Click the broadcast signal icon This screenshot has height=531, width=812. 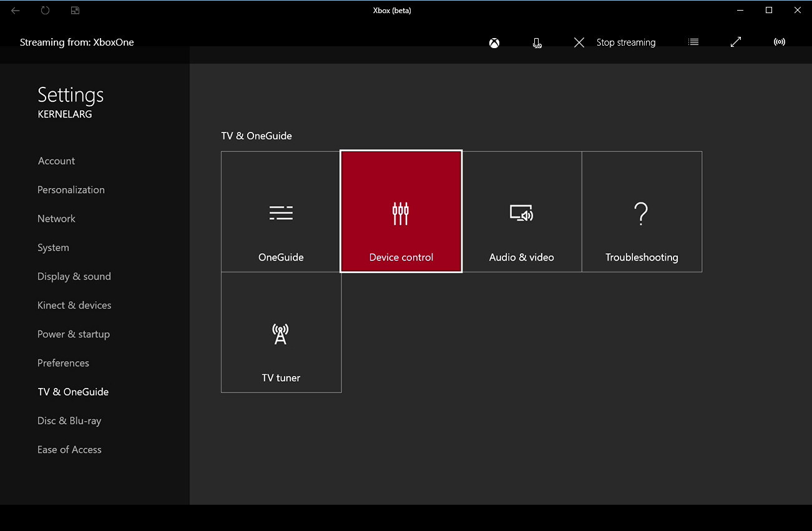779,42
